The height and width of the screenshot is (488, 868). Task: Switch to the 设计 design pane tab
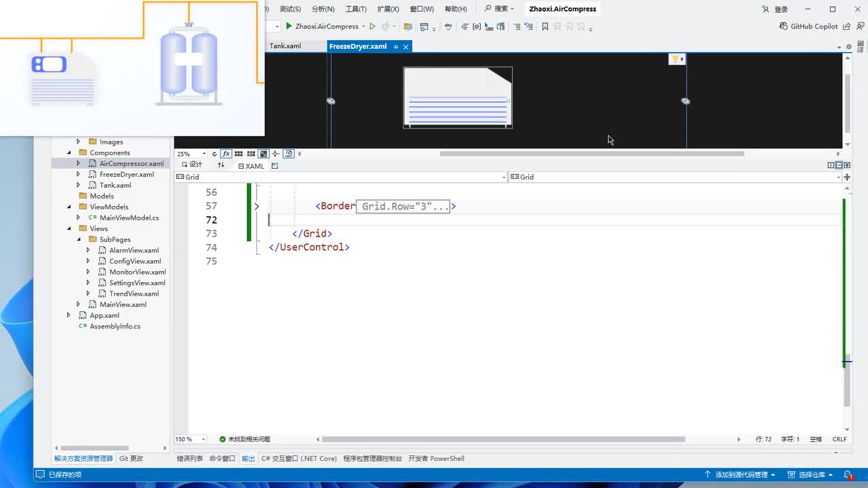(193, 165)
